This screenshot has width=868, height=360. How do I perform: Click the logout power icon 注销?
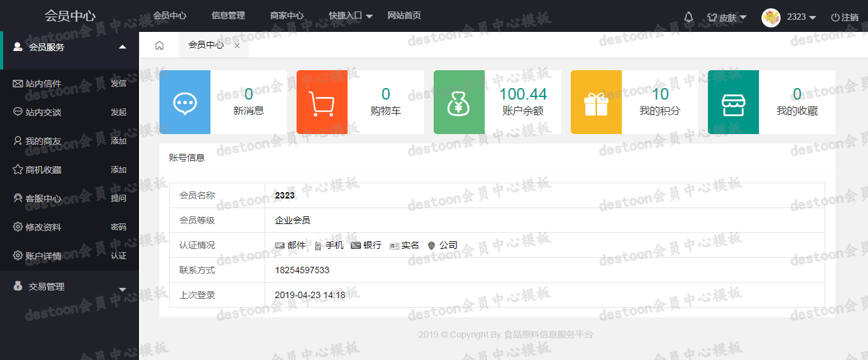[x=844, y=17]
